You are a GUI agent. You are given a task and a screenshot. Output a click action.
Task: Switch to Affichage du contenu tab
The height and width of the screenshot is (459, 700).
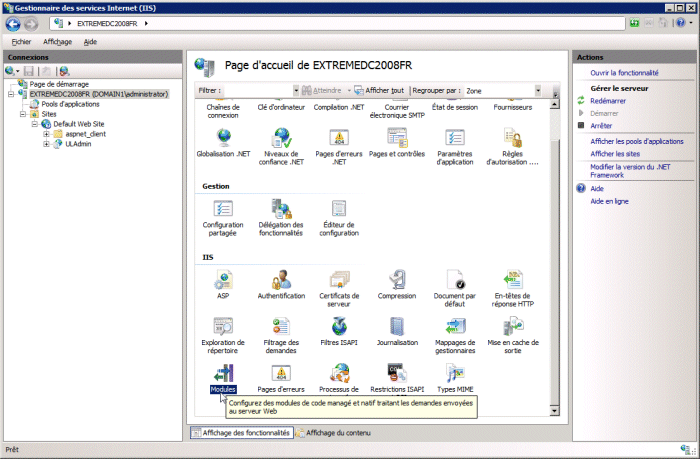(x=333, y=433)
